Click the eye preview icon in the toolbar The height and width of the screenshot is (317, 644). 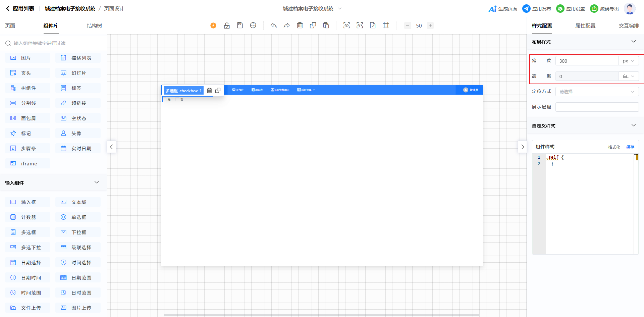coord(346,25)
